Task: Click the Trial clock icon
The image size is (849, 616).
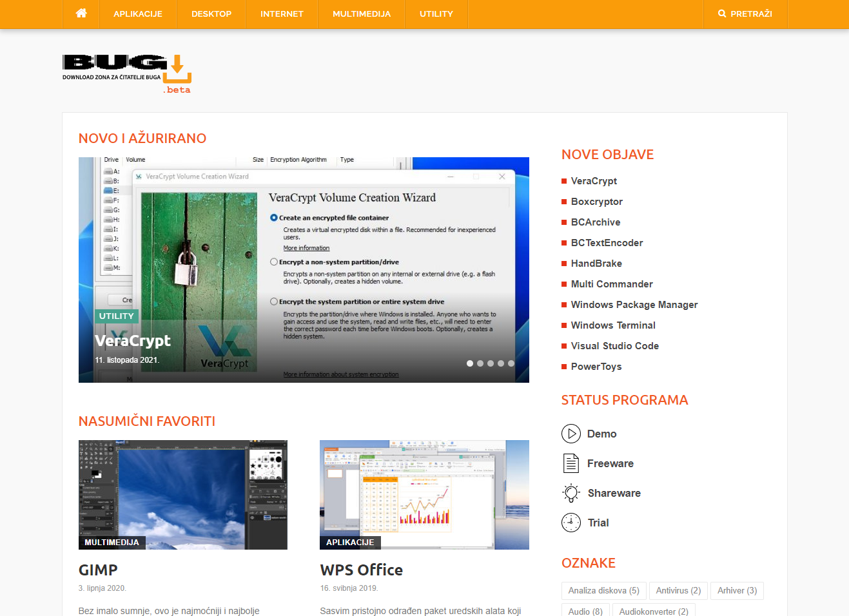Action: pyautogui.click(x=571, y=523)
